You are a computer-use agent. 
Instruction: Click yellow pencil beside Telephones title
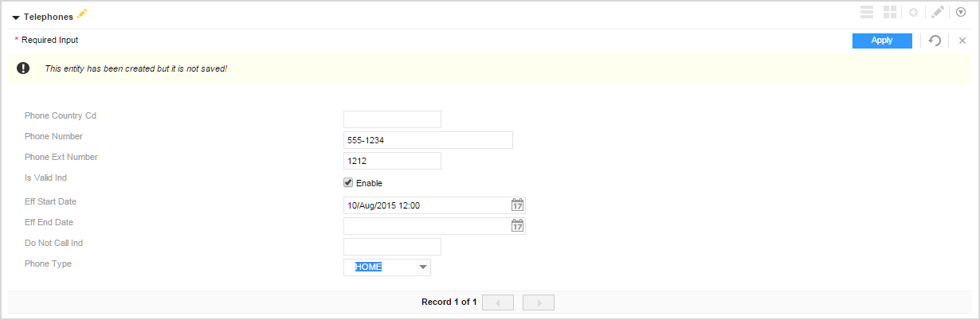(82, 14)
